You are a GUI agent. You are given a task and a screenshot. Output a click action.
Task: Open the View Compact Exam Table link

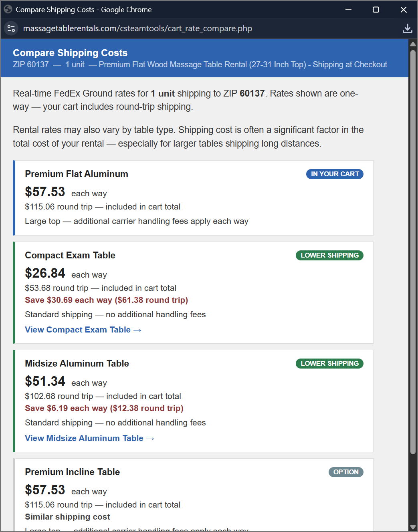[83, 330]
